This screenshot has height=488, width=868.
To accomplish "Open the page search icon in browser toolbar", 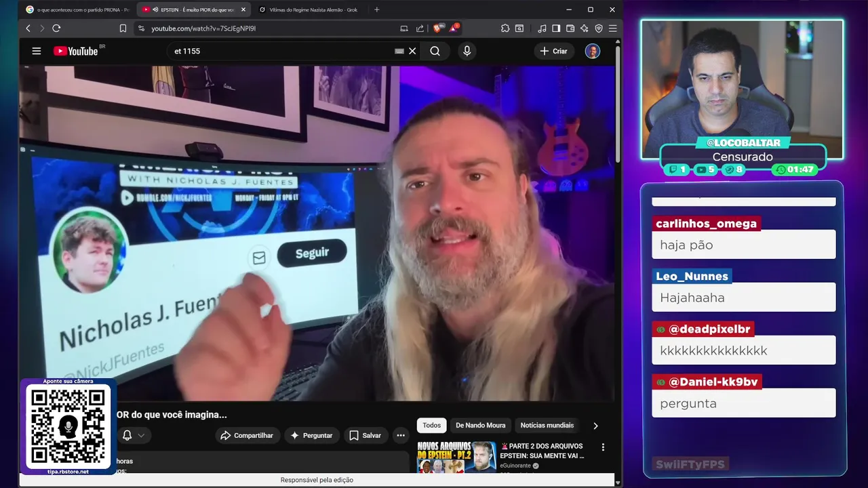I will click(519, 28).
